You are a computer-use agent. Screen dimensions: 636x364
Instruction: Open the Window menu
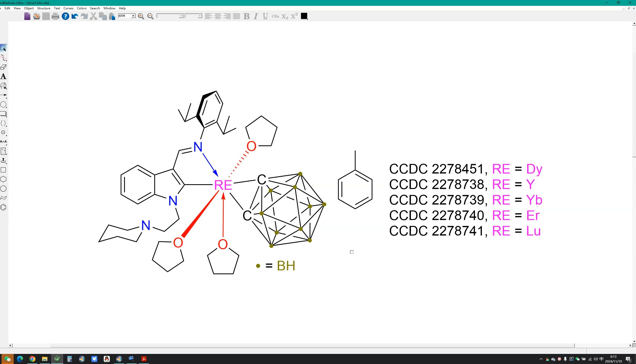109,8
